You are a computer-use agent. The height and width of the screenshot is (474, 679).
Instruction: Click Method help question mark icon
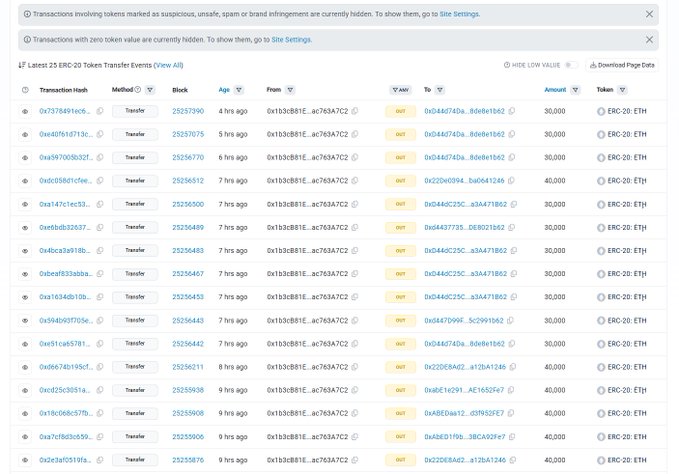pos(138,90)
